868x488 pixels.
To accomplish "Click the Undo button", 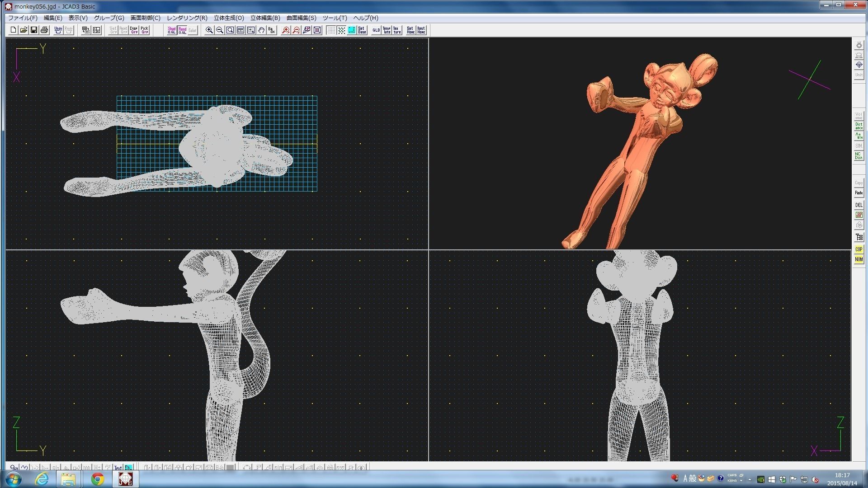I will [x=58, y=30].
